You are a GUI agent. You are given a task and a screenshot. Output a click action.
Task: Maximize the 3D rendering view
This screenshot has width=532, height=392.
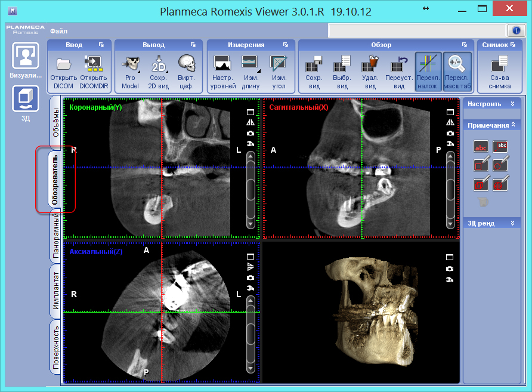click(450, 257)
